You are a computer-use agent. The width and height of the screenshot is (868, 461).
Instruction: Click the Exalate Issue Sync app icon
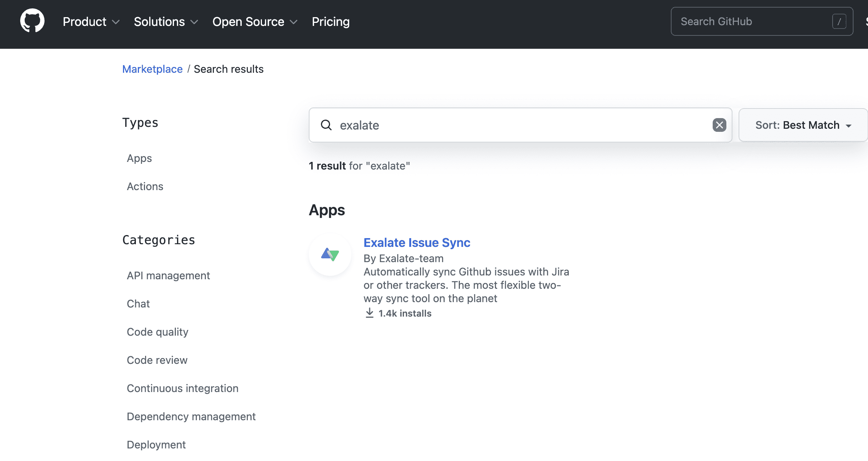330,255
